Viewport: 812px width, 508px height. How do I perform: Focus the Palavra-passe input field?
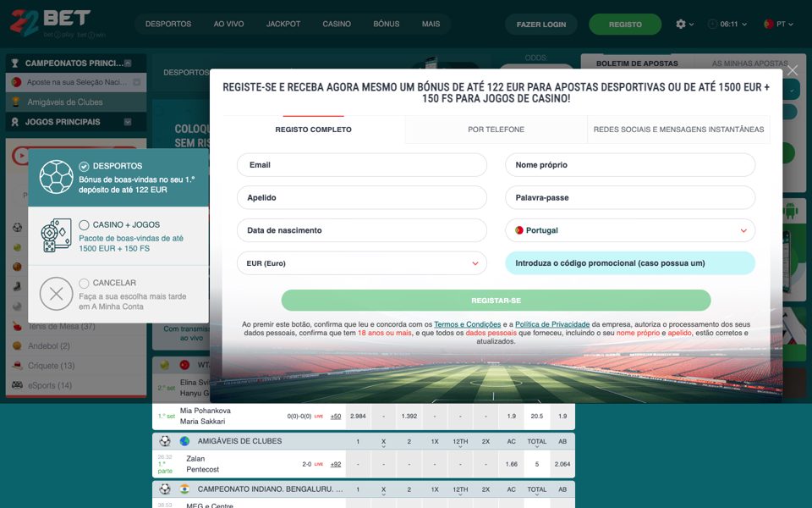(629, 197)
